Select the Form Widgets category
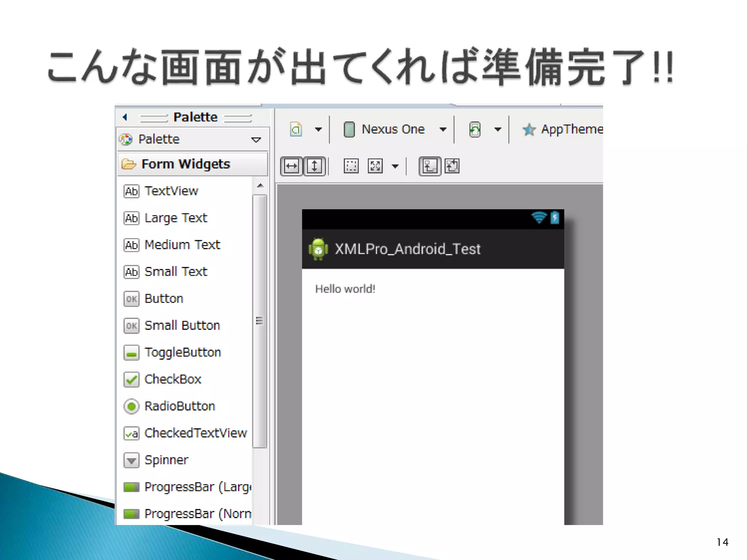The width and height of the screenshot is (747, 560). (186, 164)
